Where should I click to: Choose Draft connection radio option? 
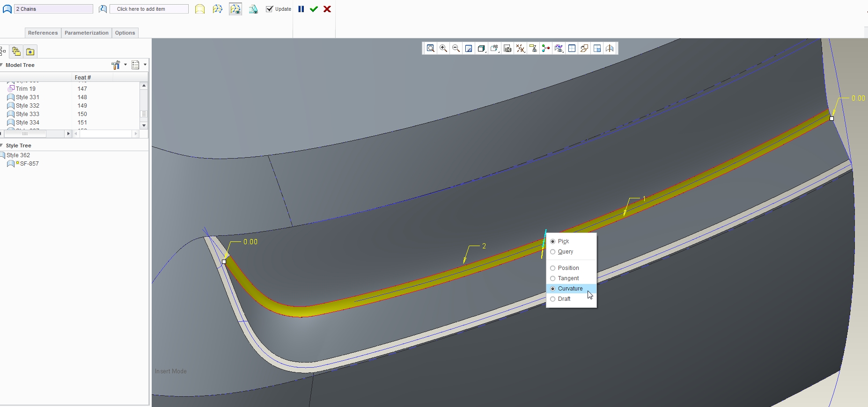553,299
